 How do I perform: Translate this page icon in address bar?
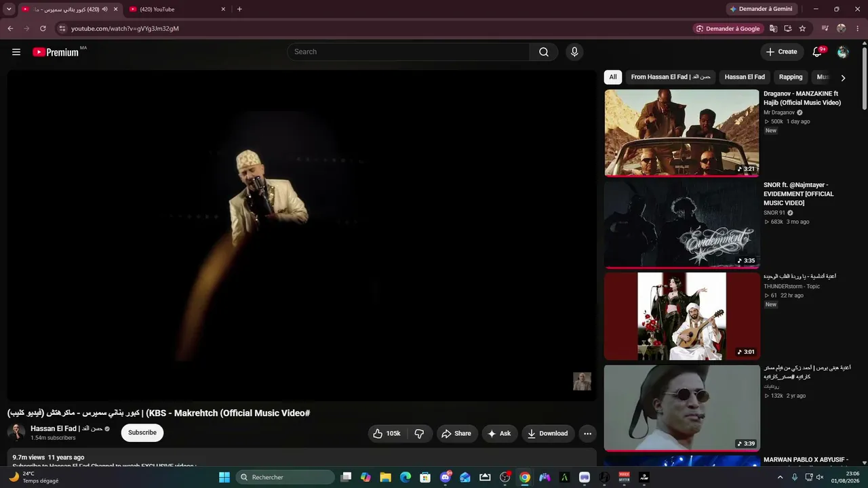tap(773, 28)
